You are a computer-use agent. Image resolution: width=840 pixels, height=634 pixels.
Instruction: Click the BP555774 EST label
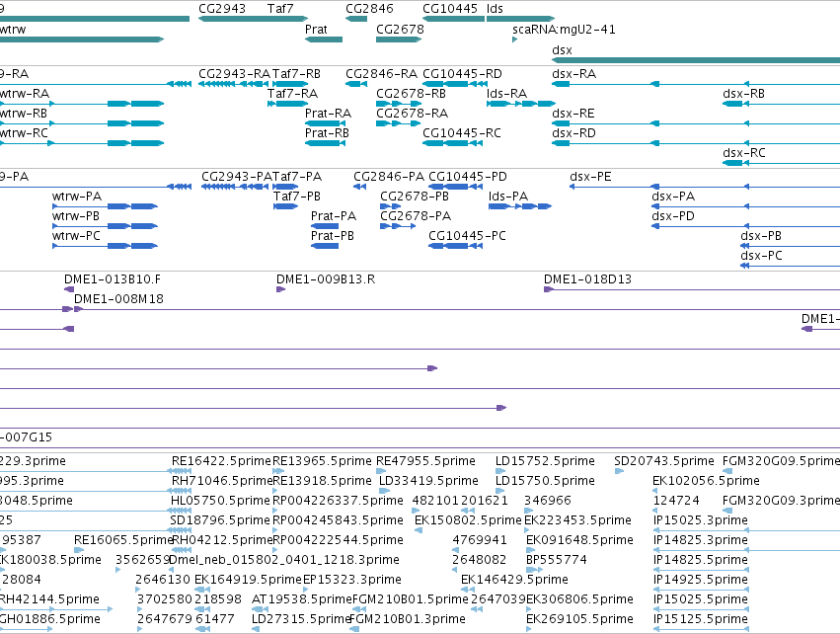[x=557, y=560]
